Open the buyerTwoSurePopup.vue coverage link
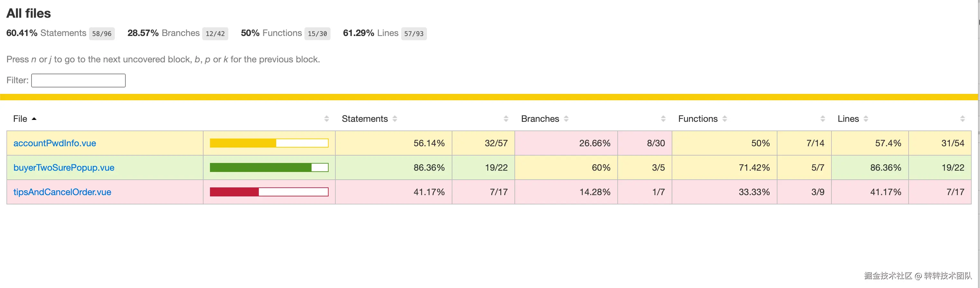The height and width of the screenshot is (288, 980). pos(64,168)
